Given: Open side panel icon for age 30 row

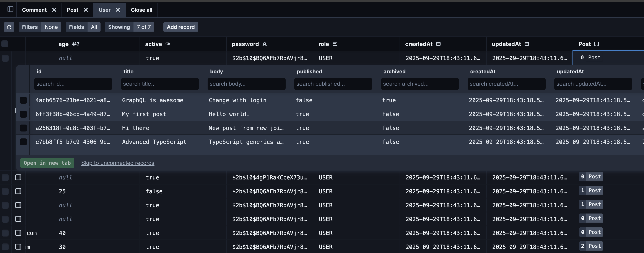Looking at the screenshot, I should point(18,247).
